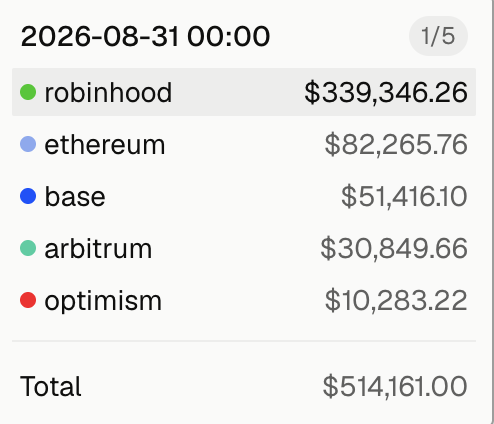Select the optimism label
Screen dimensions: 494x424
pos(103,301)
